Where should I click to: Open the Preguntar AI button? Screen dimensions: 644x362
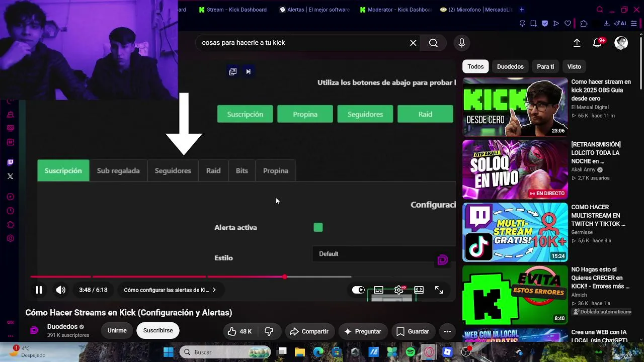(x=363, y=331)
